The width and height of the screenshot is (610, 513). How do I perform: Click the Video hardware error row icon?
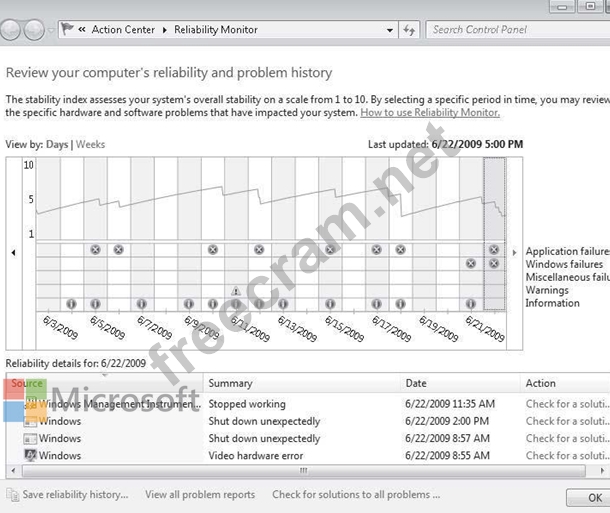pos(30,455)
